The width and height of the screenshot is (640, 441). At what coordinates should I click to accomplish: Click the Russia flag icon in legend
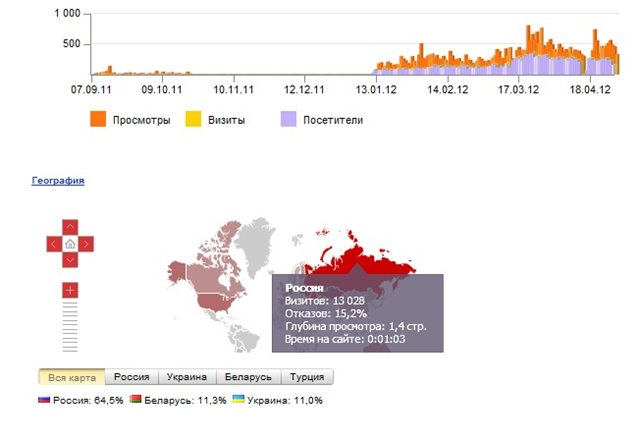coord(44,400)
